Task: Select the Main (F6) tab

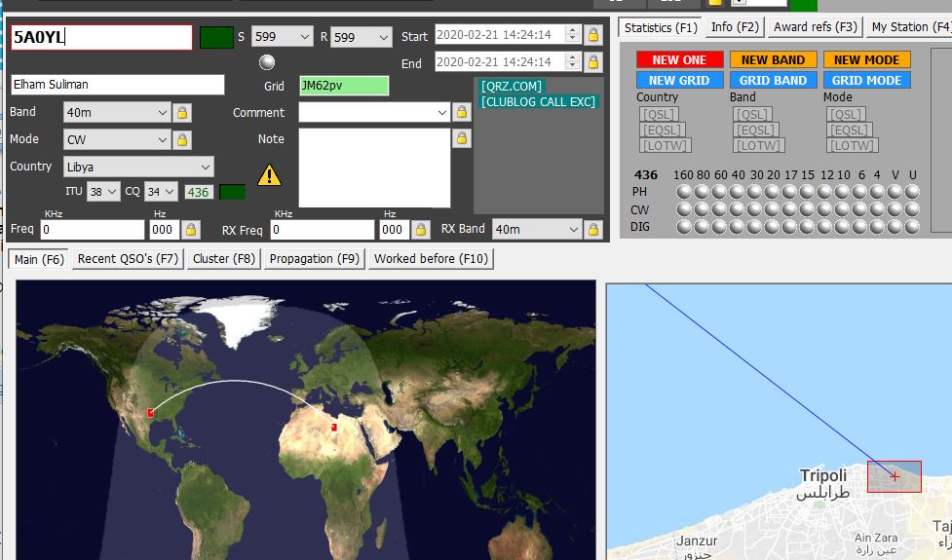Action: (39, 260)
